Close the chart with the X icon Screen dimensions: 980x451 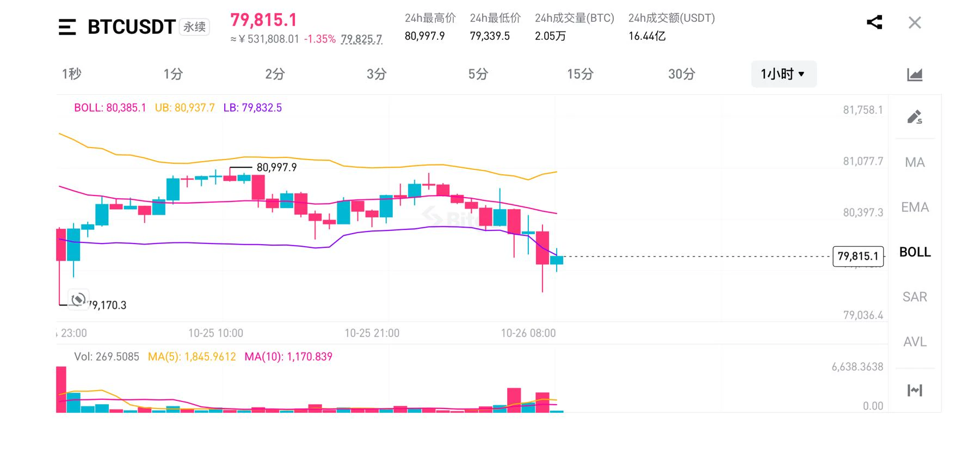pos(915,23)
